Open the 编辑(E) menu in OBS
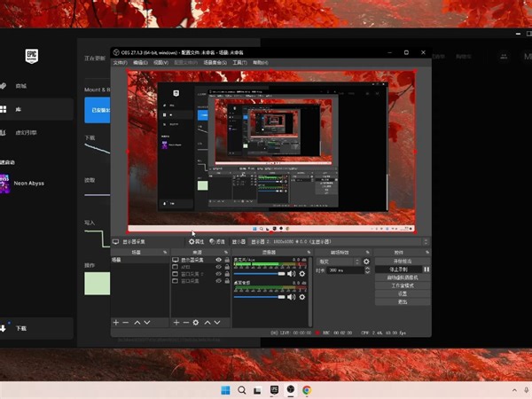Screen dimensions: 532x399 140,62
